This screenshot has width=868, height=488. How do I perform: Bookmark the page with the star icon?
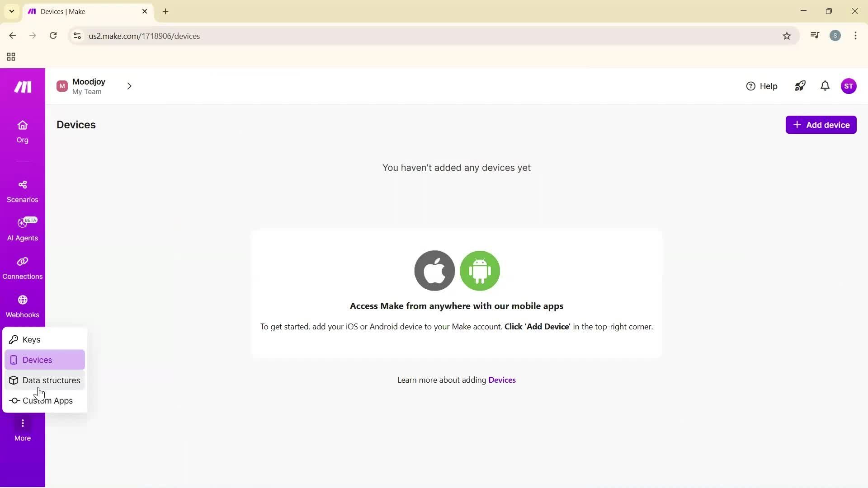[x=787, y=36]
